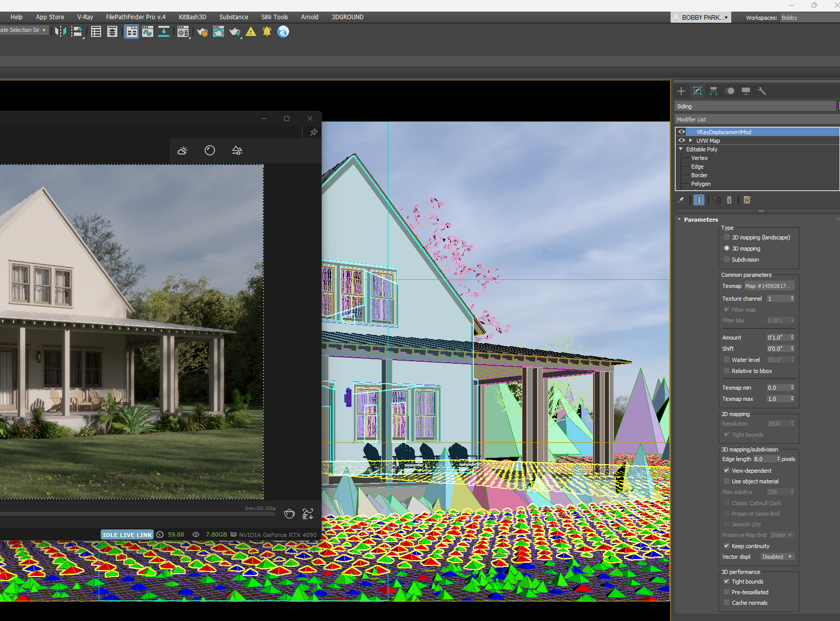Click the yellow warning triangle icon
840x621 pixels.
pos(251,32)
